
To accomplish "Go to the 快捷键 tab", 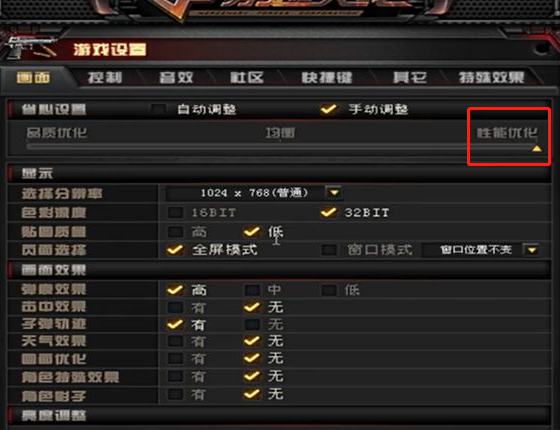I will click(x=327, y=77).
